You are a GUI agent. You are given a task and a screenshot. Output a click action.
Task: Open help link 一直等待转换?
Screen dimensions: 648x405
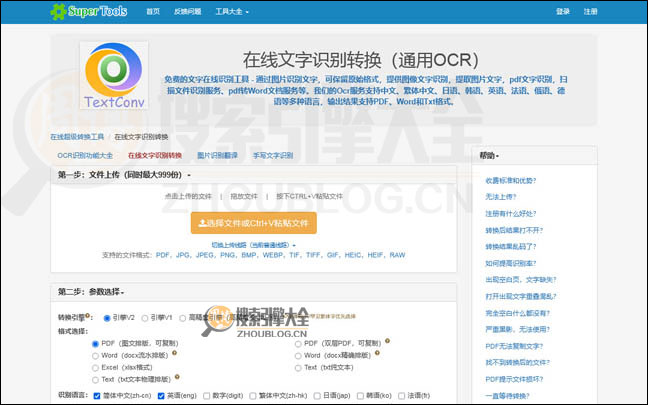pos(507,395)
